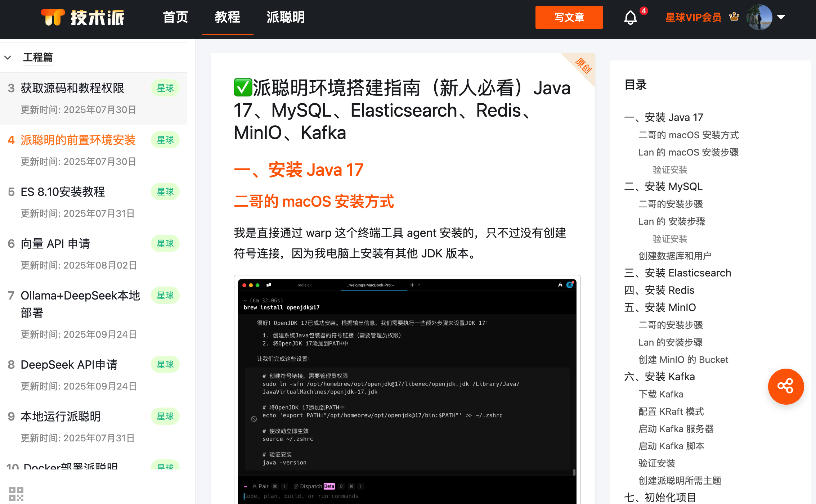Click the user avatar picture

[x=759, y=17]
